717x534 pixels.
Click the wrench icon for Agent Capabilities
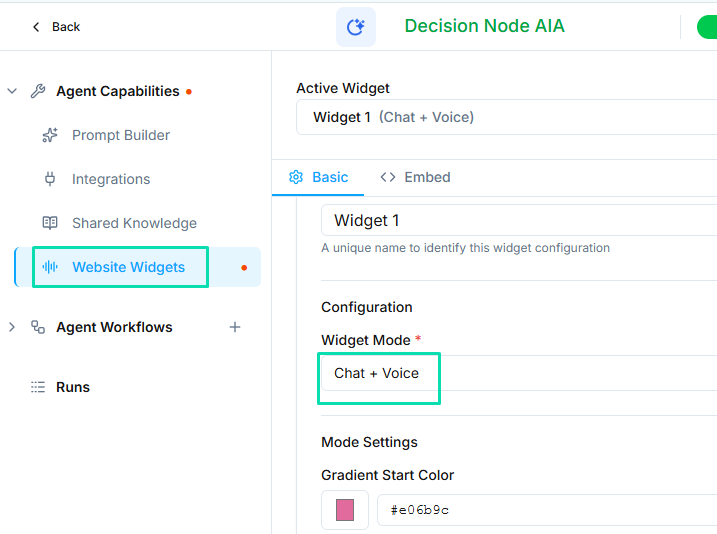click(38, 91)
